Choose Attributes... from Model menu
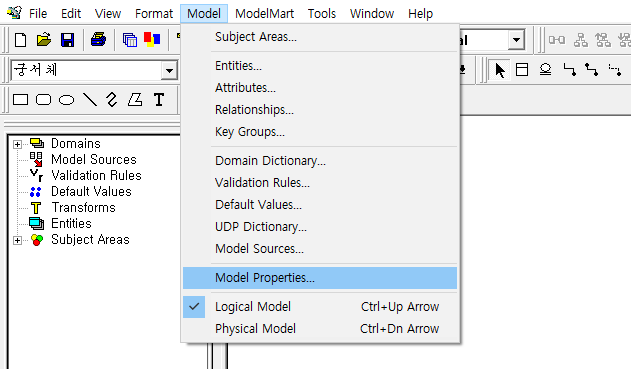 pos(320,88)
